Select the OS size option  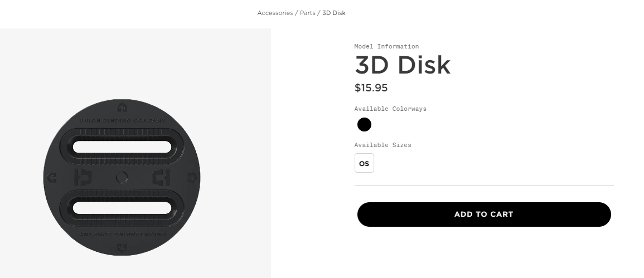[364, 163]
